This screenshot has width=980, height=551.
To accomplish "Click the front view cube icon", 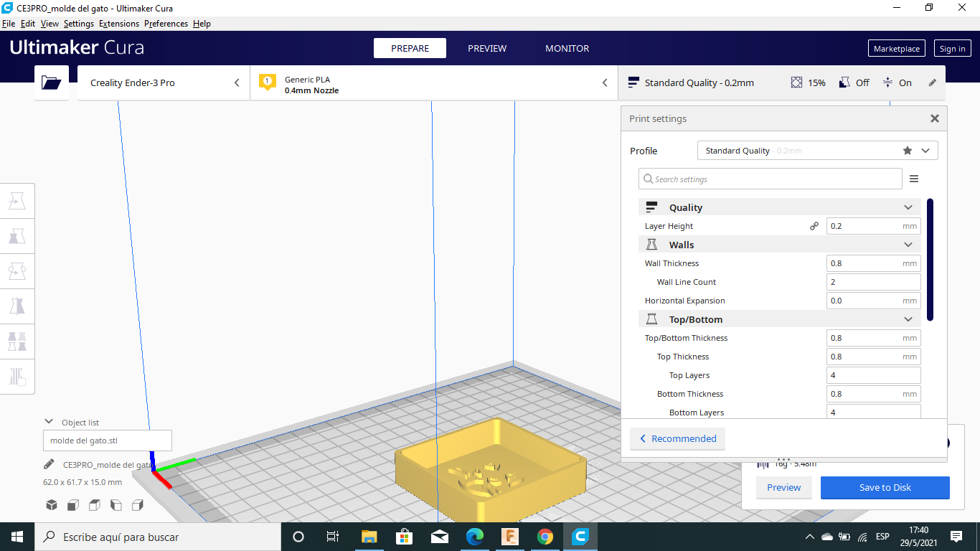I will click(72, 505).
